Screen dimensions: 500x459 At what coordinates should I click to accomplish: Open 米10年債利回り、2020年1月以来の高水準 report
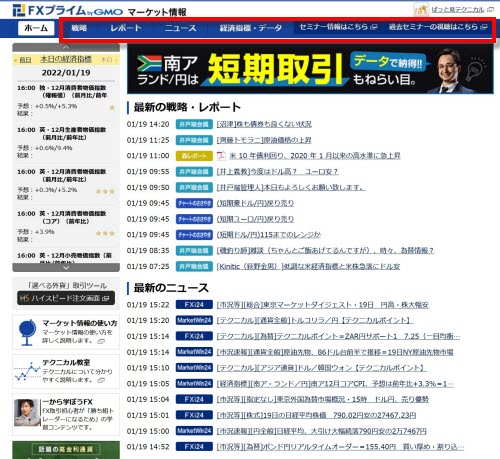coord(315,156)
